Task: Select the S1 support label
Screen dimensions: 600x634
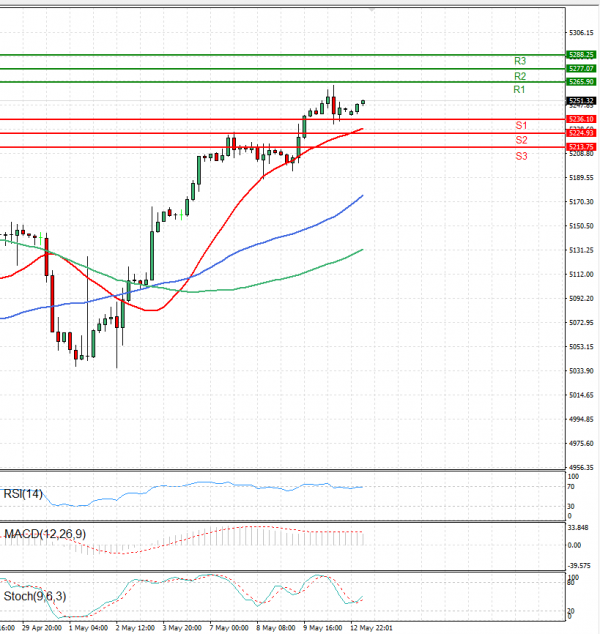Action: (521, 125)
